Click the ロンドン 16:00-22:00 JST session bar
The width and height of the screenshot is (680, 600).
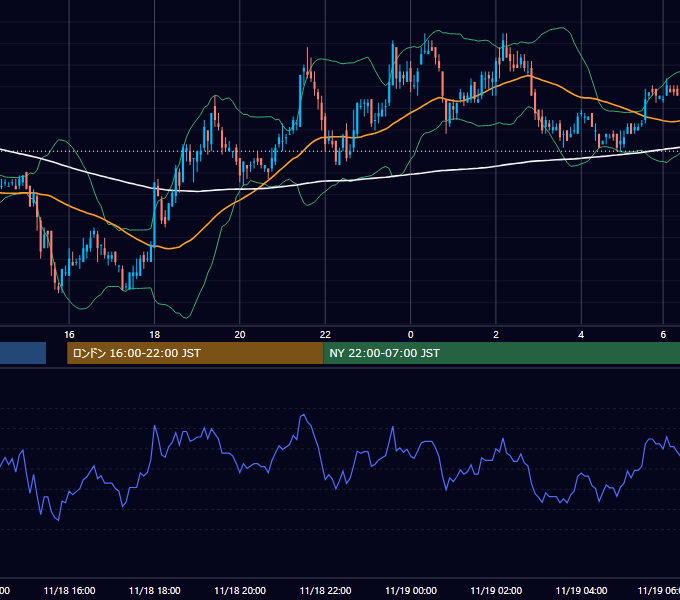tap(195, 353)
